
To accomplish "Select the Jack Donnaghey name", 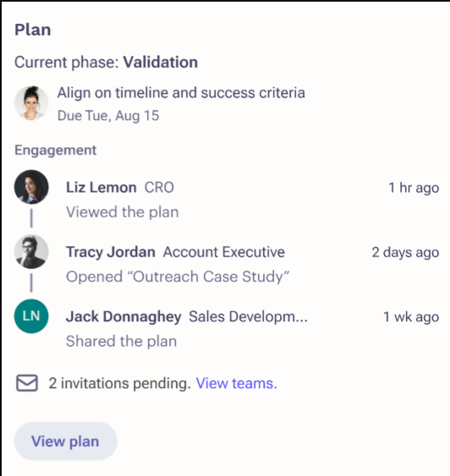I will [123, 316].
